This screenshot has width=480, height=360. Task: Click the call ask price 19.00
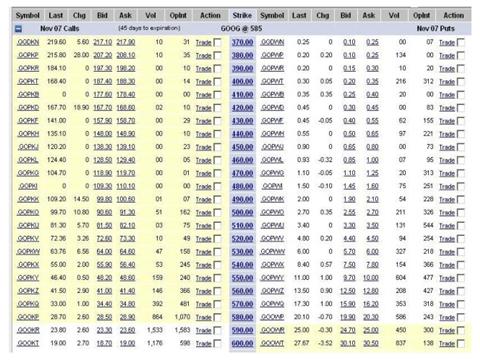pyautogui.click(x=127, y=343)
